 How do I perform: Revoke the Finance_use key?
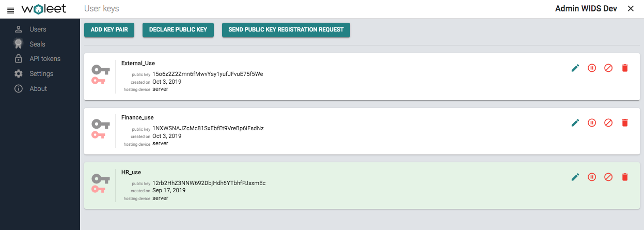pyautogui.click(x=608, y=122)
